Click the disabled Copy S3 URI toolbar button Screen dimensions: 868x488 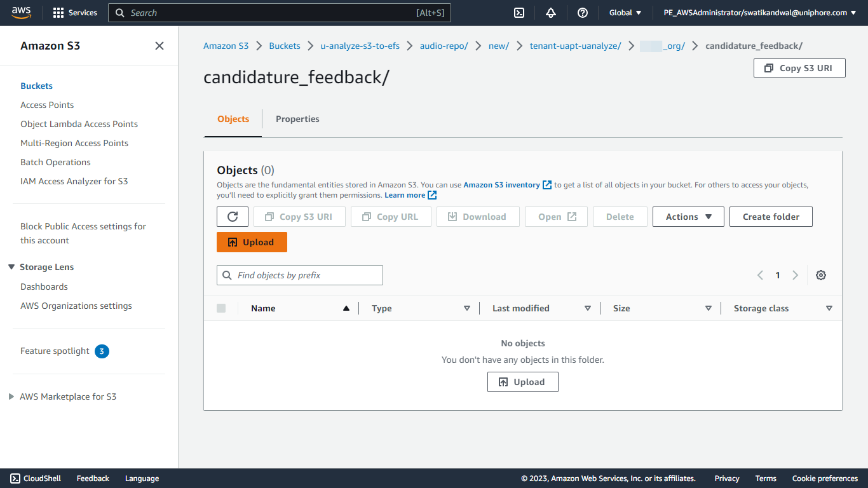click(x=299, y=217)
